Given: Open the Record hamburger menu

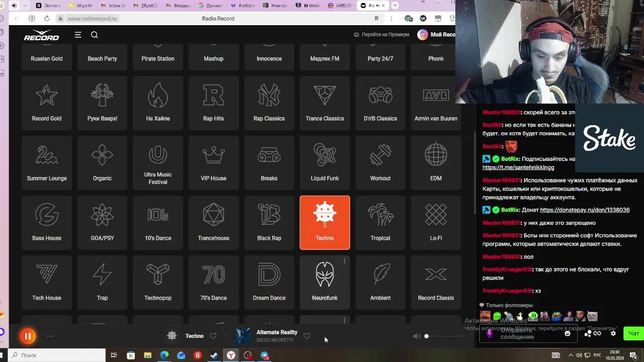Looking at the screenshot, I should click(78, 35).
